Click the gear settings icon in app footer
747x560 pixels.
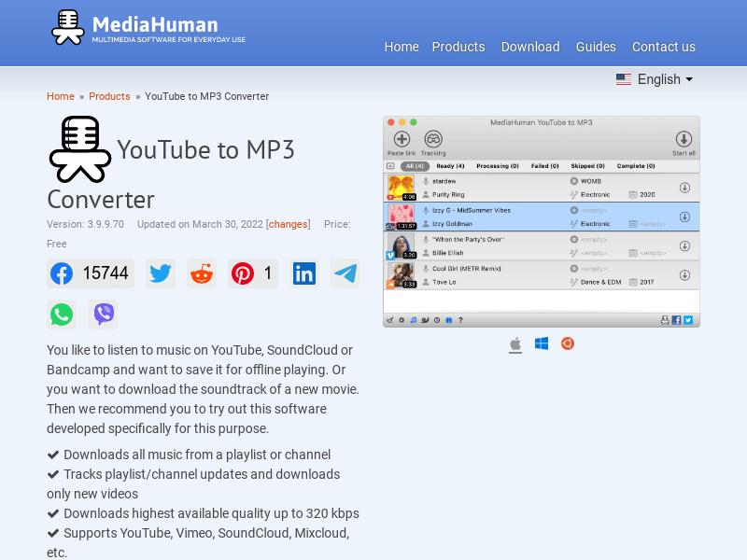coord(402,320)
